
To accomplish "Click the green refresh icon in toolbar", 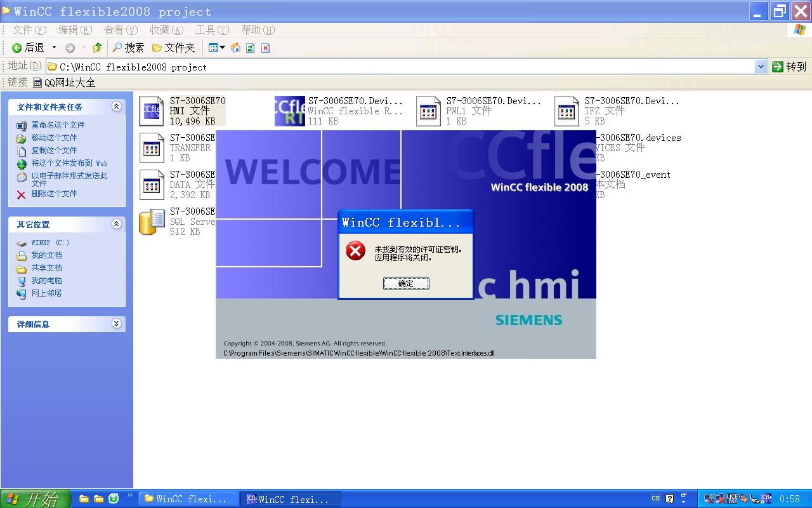I will click(251, 48).
